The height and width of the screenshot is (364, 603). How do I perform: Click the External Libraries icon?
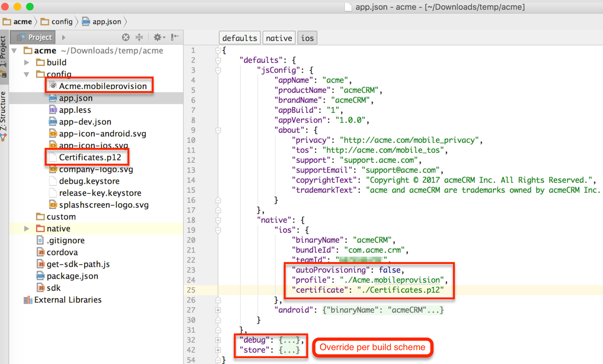28,300
